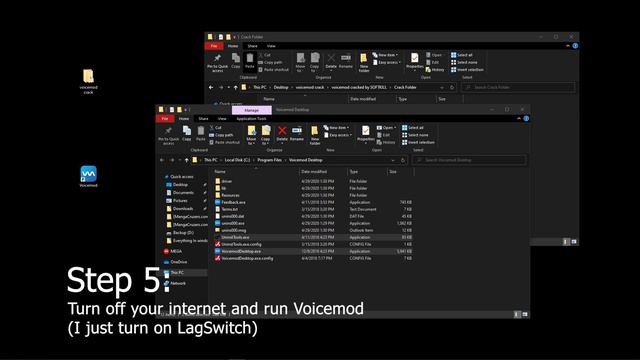Click up-arrow navigation in Voicemod Desktop window
Viewport: 640px width, 360px height.
(x=187, y=160)
